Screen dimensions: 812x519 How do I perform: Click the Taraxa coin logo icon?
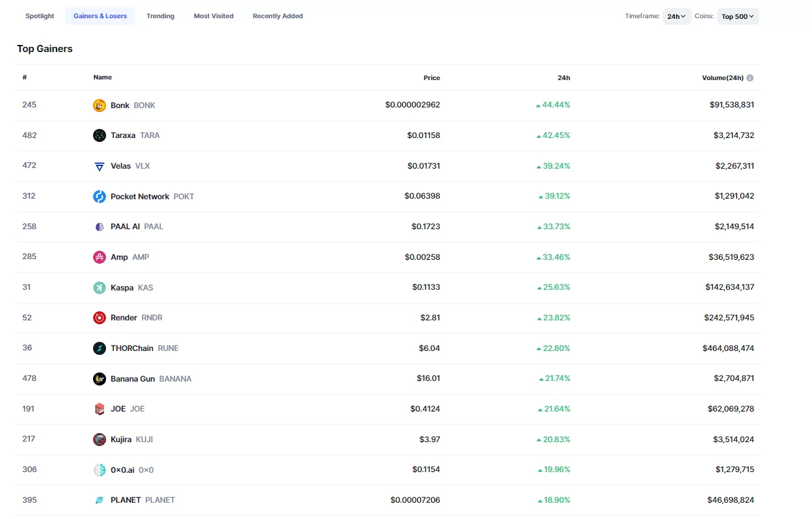pyautogui.click(x=99, y=135)
